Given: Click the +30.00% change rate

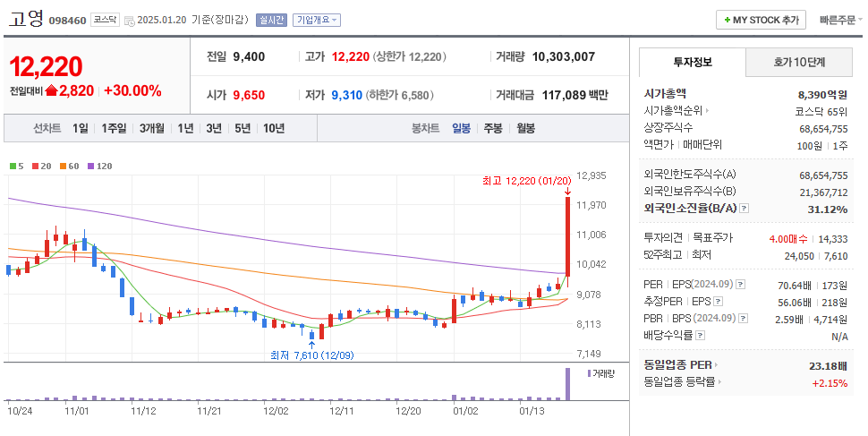Looking at the screenshot, I should pyautogui.click(x=132, y=90).
